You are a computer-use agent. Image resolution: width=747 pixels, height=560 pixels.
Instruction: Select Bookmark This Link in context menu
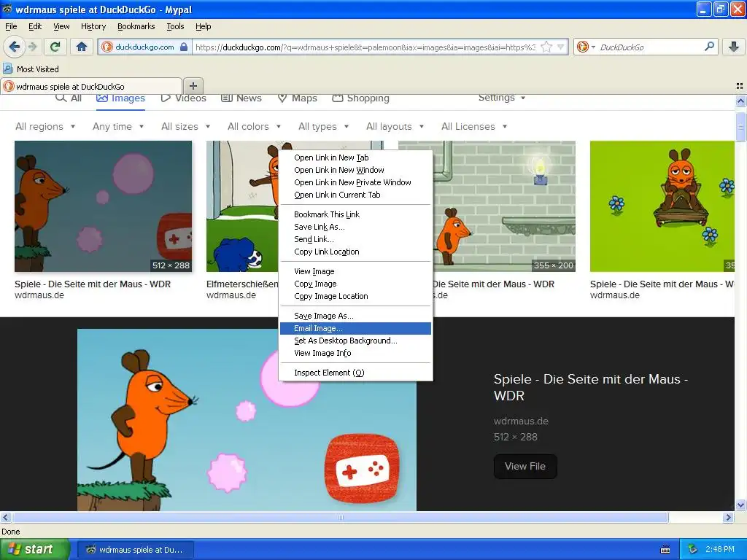[x=355, y=214]
